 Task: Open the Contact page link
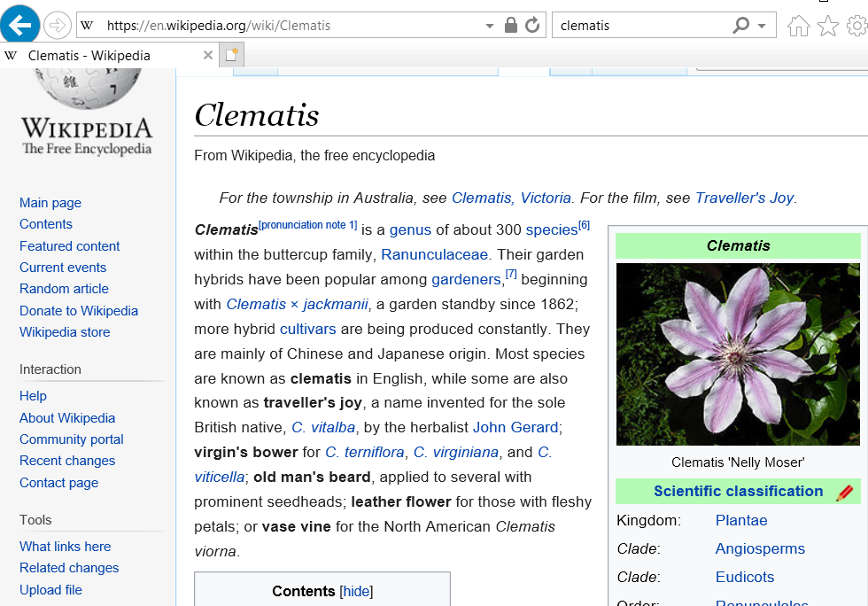pos(58,483)
